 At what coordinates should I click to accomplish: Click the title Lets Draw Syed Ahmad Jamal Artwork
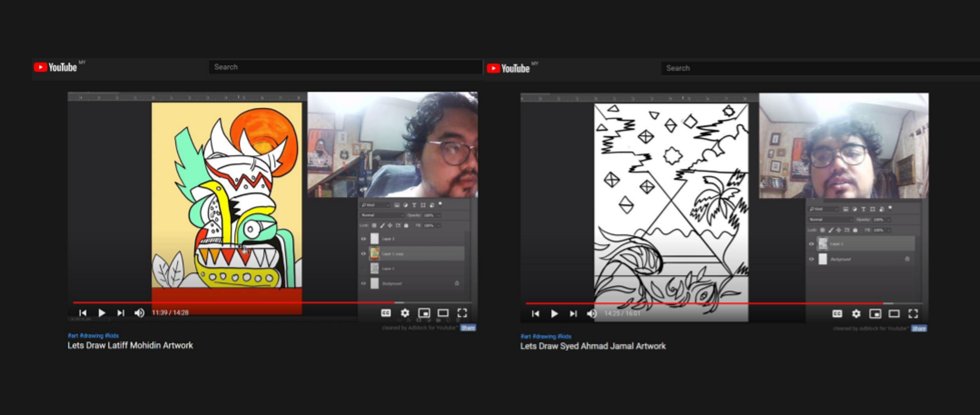tap(593, 346)
